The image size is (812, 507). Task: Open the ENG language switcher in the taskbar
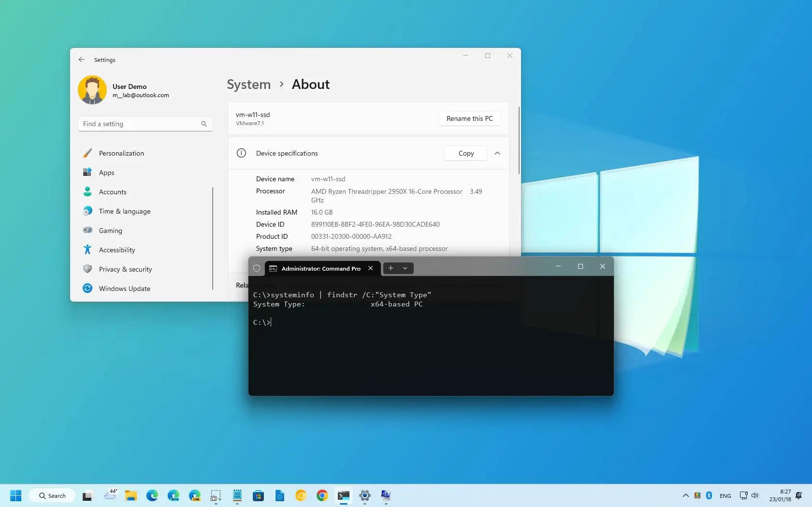[x=725, y=495]
